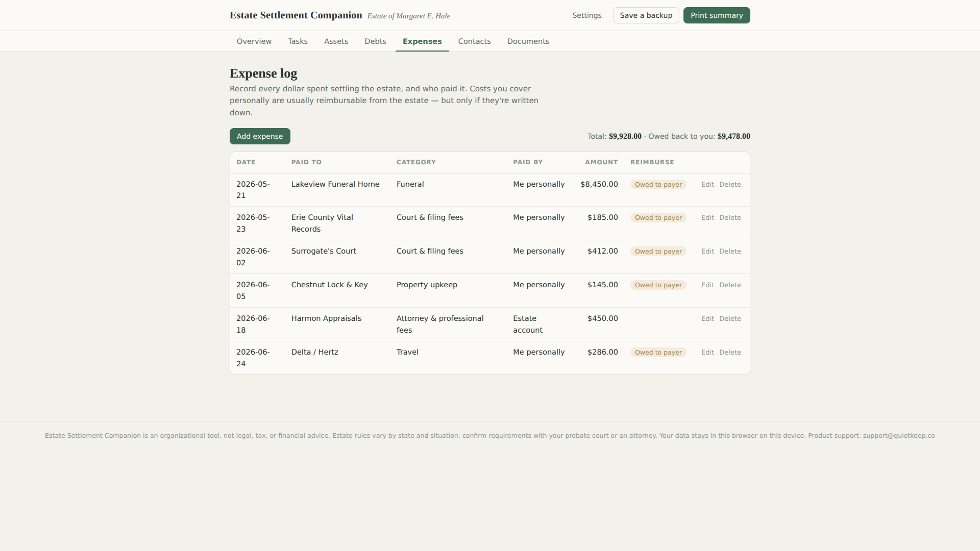The width and height of the screenshot is (980, 551).
Task: Click the Add expense button
Action: pos(260,136)
